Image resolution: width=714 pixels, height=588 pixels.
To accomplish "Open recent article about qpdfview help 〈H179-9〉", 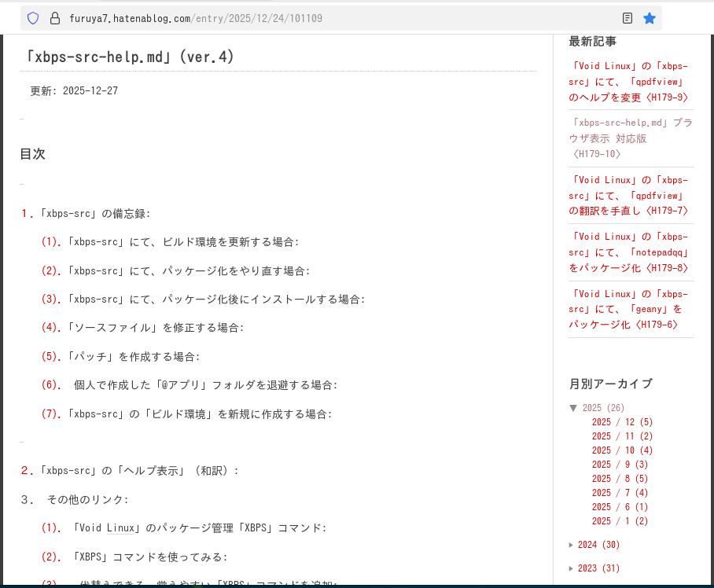I will [x=628, y=82].
